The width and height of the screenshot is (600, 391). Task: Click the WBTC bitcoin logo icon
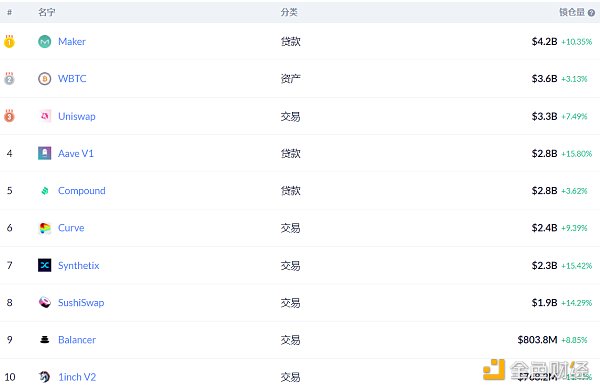(45, 79)
